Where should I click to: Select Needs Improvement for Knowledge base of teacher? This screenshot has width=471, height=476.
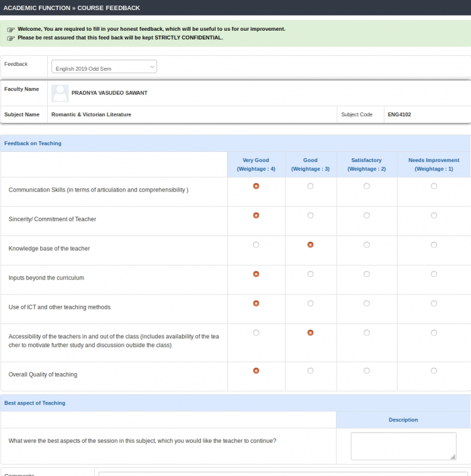click(x=434, y=245)
